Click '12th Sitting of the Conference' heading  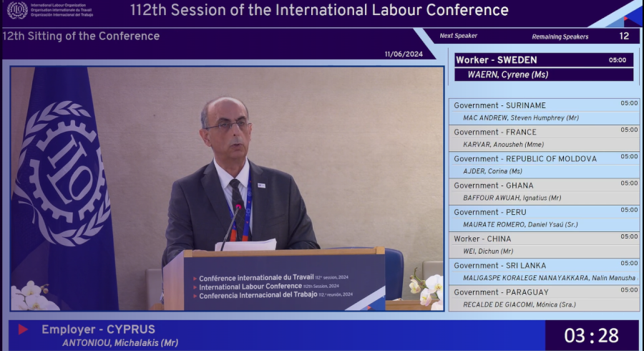click(x=81, y=36)
